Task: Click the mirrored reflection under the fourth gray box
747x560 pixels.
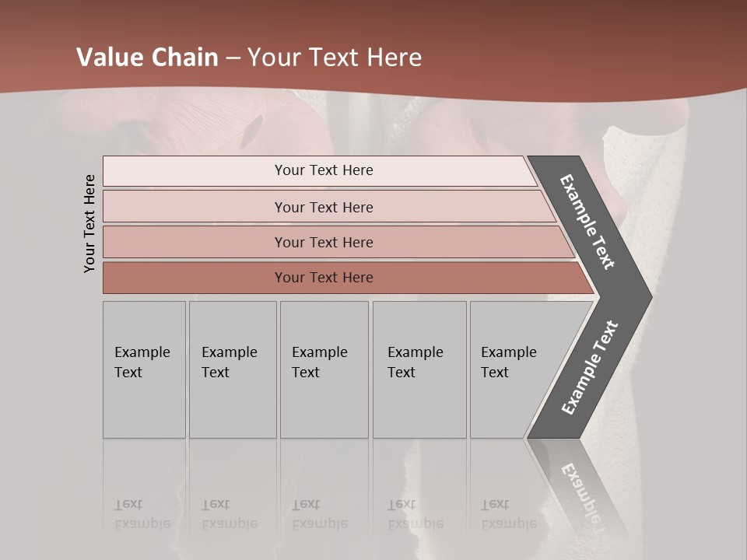Action: click(x=419, y=498)
